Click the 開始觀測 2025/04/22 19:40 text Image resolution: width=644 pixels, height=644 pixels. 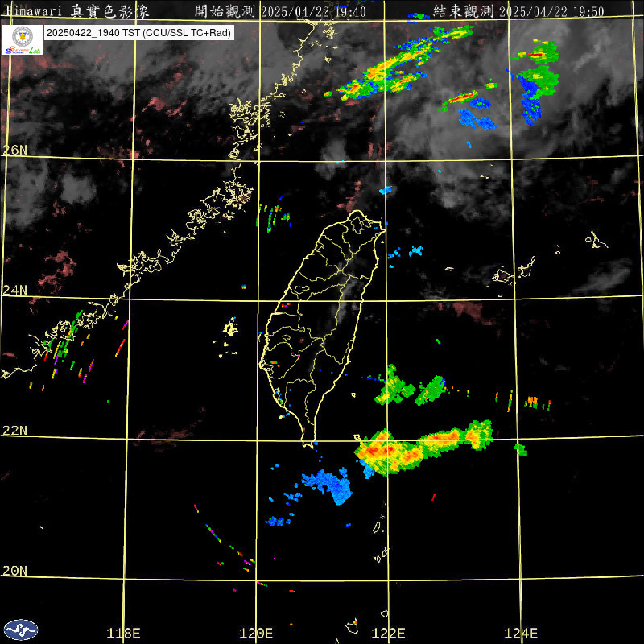[280, 11]
